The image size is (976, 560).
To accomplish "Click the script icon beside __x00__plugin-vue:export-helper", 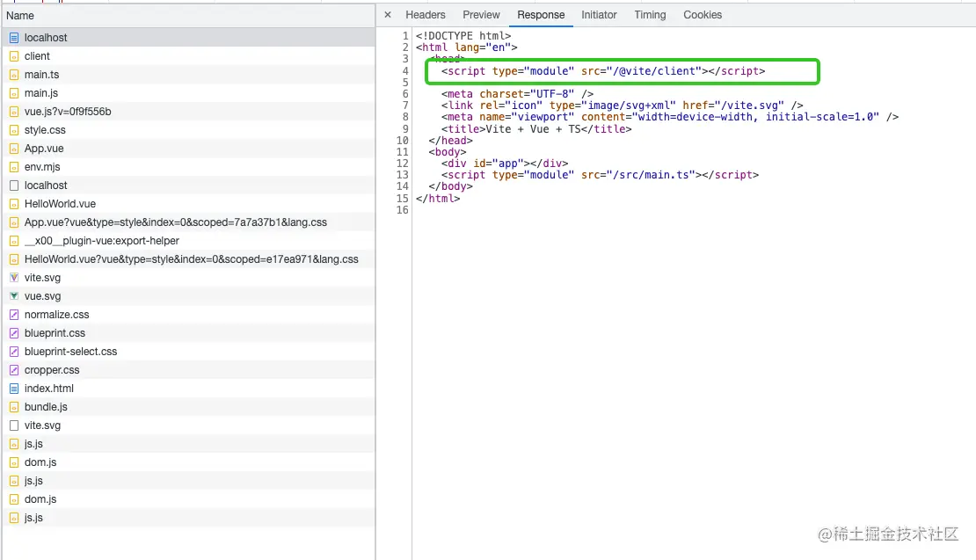I will tap(14, 241).
